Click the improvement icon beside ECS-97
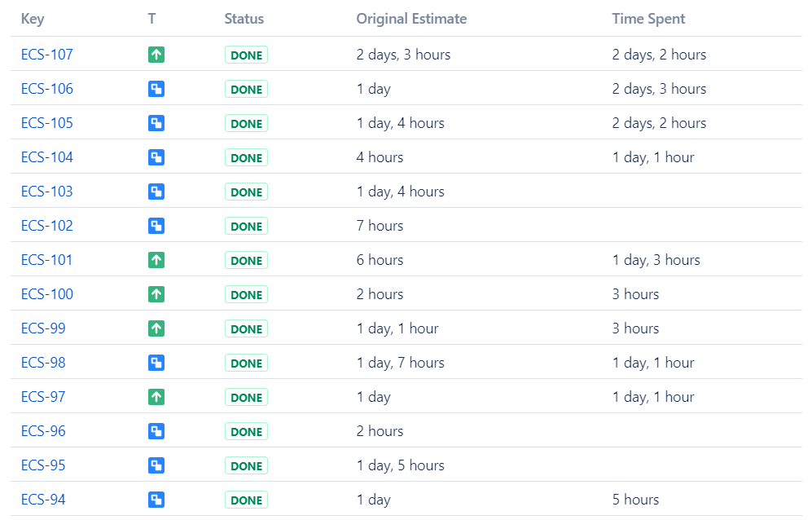 click(x=156, y=398)
